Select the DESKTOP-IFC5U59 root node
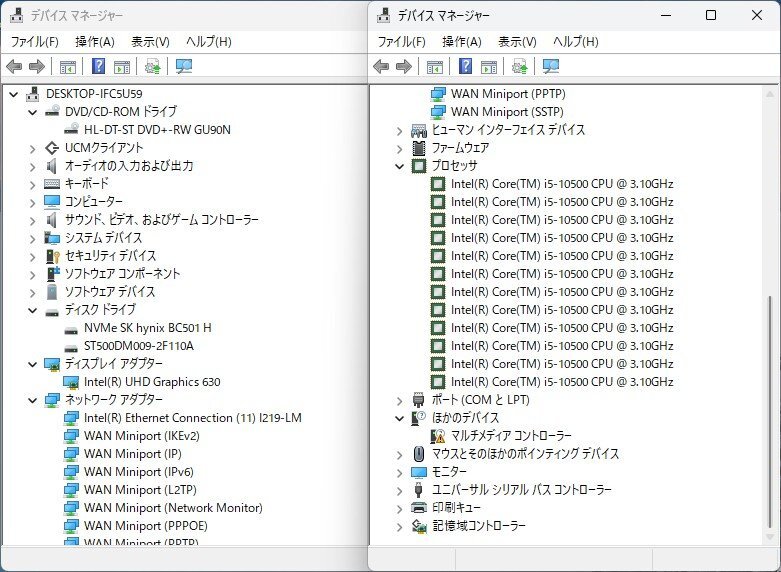Screen dimensions: 781x572 [x=93, y=94]
